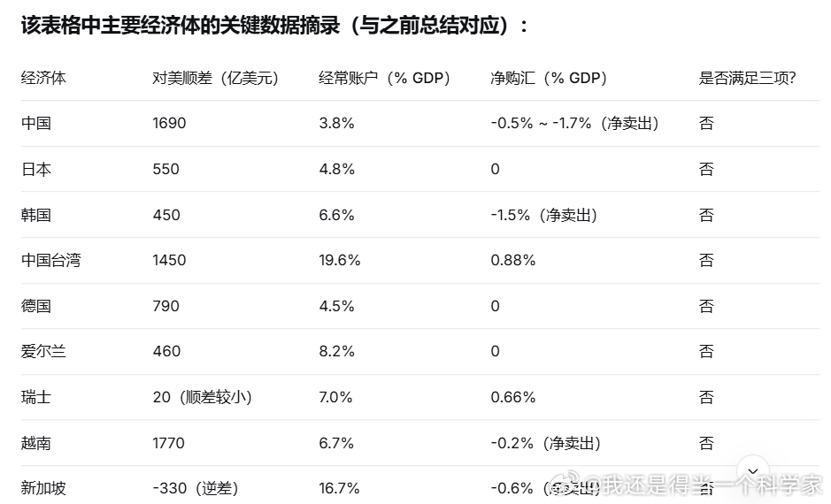Click the 19.6% current account cell
This screenshot has width=831, height=504.
[x=339, y=260]
